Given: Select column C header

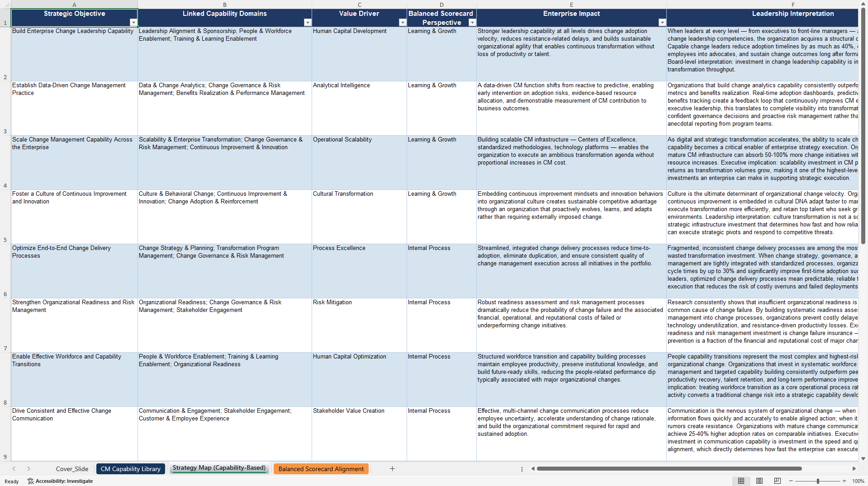Looking at the screenshot, I should click(359, 5).
